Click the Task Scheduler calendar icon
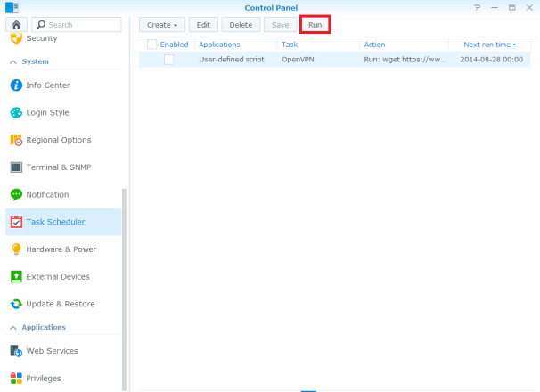The image size is (540, 392). pyautogui.click(x=16, y=222)
